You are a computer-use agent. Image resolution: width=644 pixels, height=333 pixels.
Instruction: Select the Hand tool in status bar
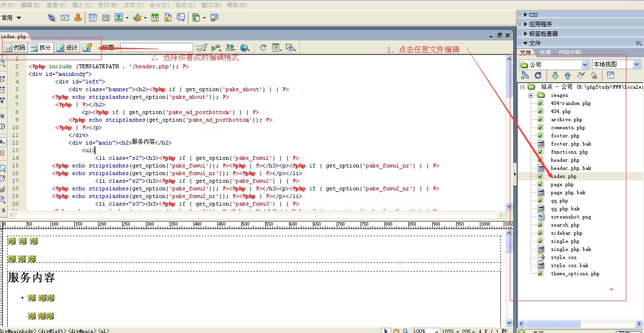[x=396, y=330]
